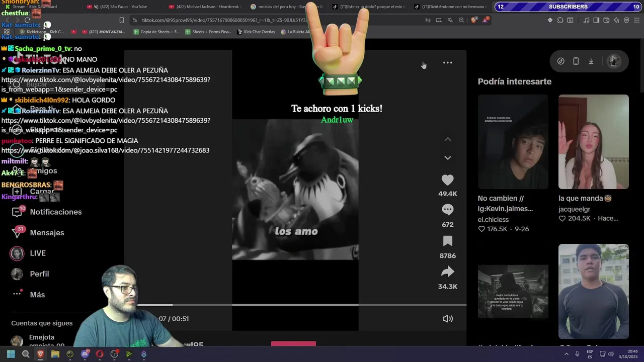Like the TikTok video with heart icon
This screenshot has height=362, width=644.
(447, 180)
